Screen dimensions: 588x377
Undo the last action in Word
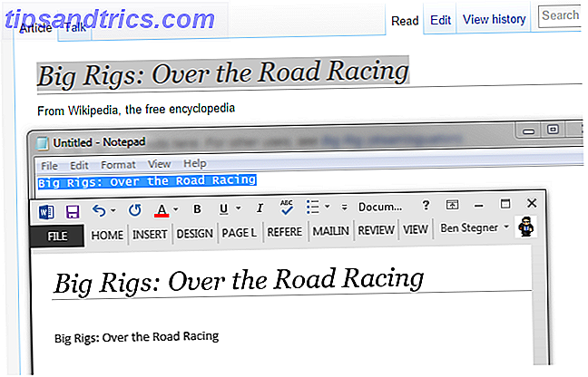pyautogui.click(x=99, y=211)
